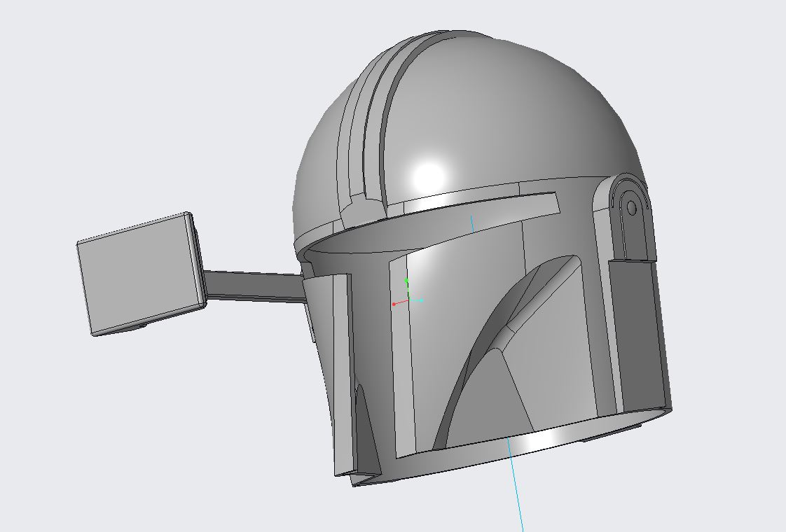Select the rectangular block attached beside helmet
The width and height of the screenshot is (786, 532).
tap(142, 274)
